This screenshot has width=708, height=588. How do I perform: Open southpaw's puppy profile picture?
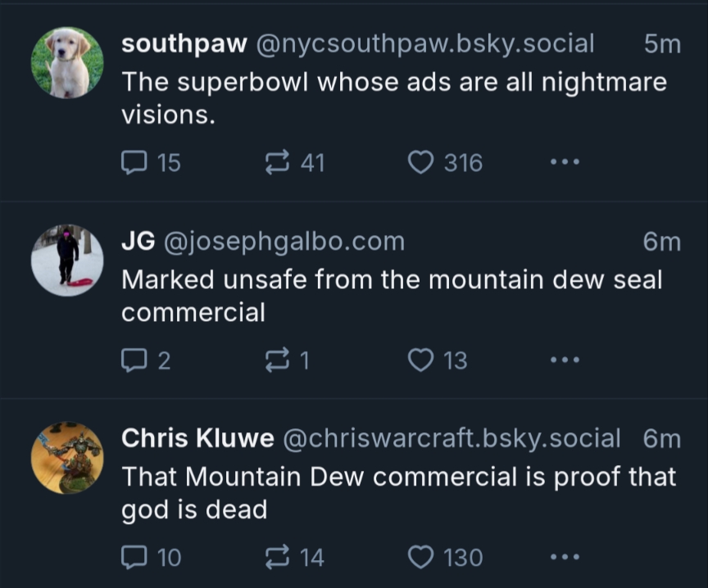(67, 62)
